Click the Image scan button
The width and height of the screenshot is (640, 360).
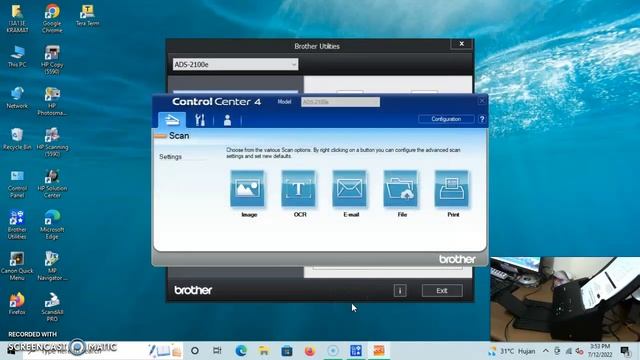[x=247, y=189]
